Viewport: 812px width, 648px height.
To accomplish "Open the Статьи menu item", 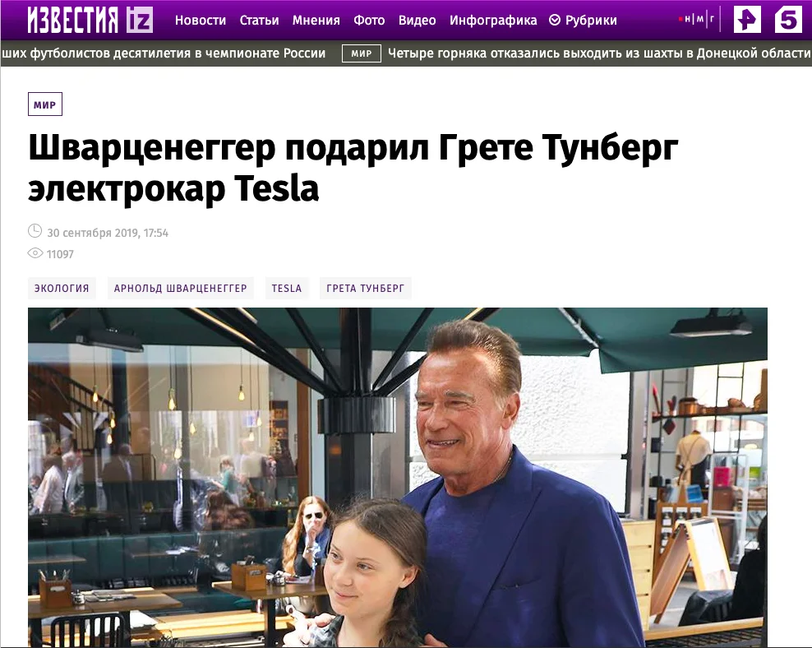I will click(259, 21).
